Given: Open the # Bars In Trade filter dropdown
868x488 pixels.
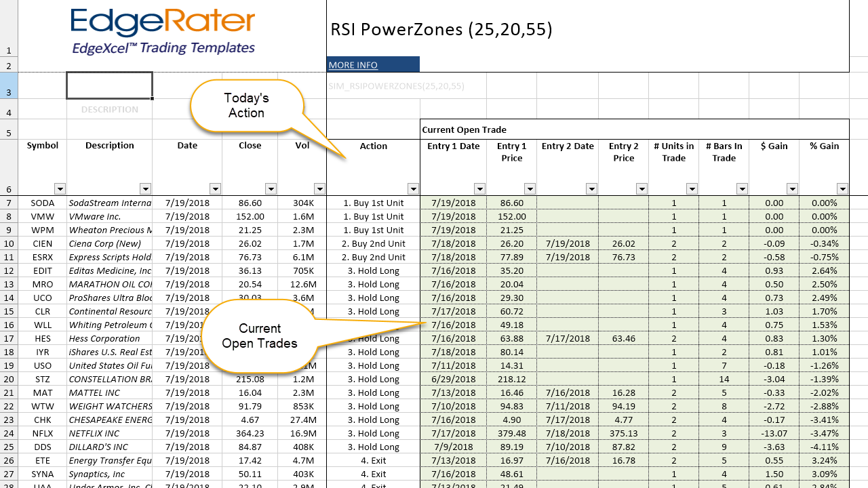Looking at the screenshot, I should [x=743, y=189].
